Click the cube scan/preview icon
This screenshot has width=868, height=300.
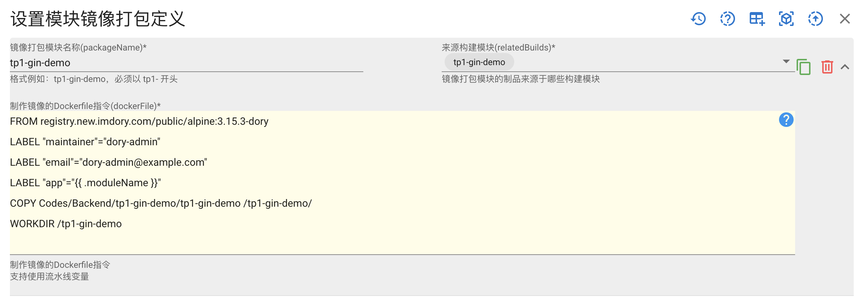coord(786,19)
